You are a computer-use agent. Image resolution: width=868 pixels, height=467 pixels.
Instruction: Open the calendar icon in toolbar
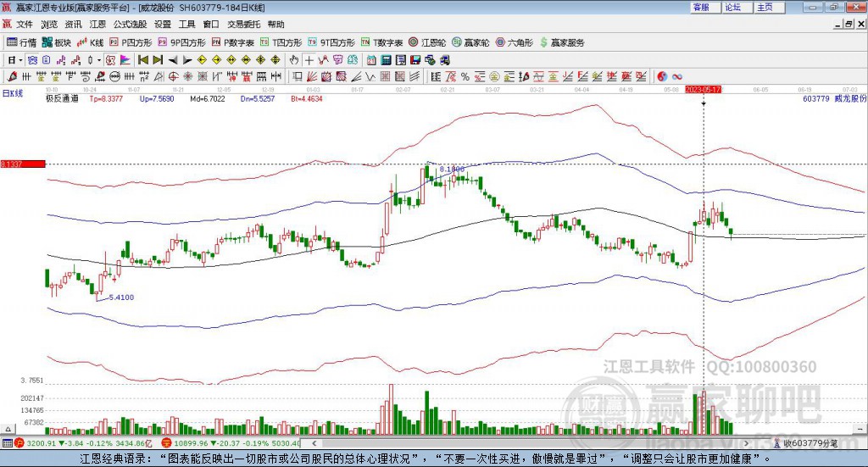point(371,60)
